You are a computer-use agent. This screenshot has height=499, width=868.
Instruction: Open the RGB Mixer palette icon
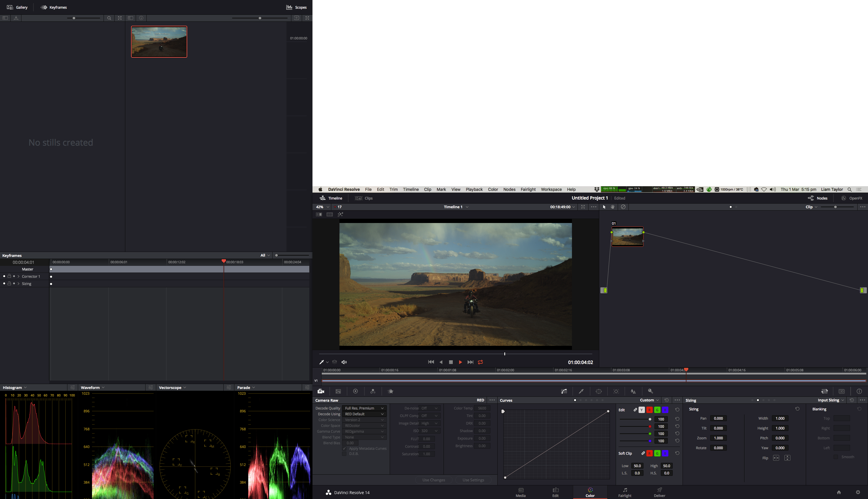click(x=373, y=391)
